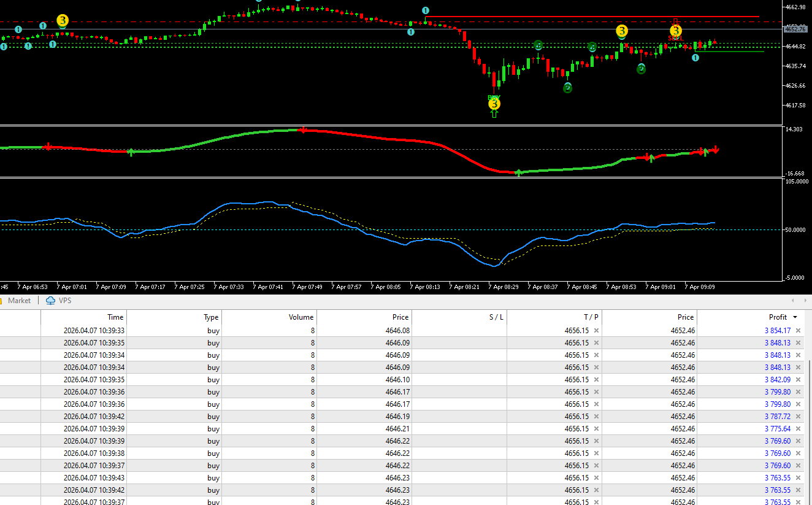The height and width of the screenshot is (505, 812).
Task: Click the yellow 3 marker above SELL
Action: (675, 31)
